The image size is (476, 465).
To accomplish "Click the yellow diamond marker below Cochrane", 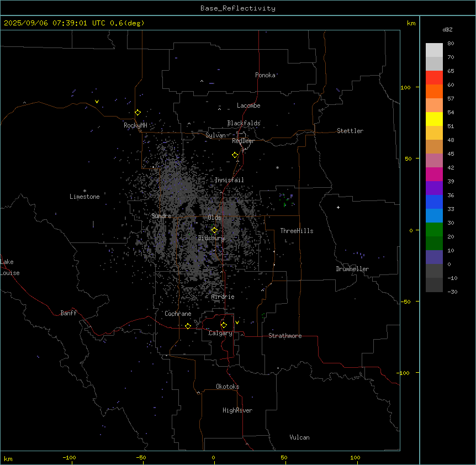I will pos(188,326).
